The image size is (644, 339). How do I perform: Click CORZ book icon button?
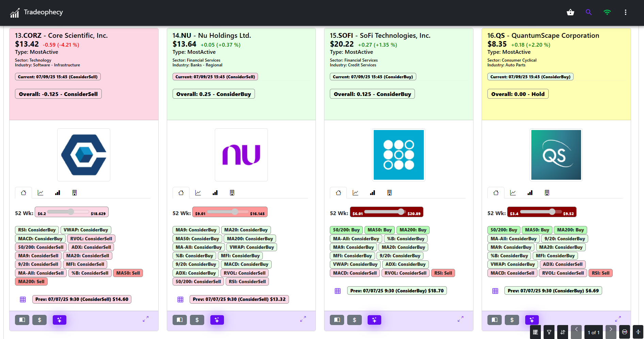tap(22, 320)
